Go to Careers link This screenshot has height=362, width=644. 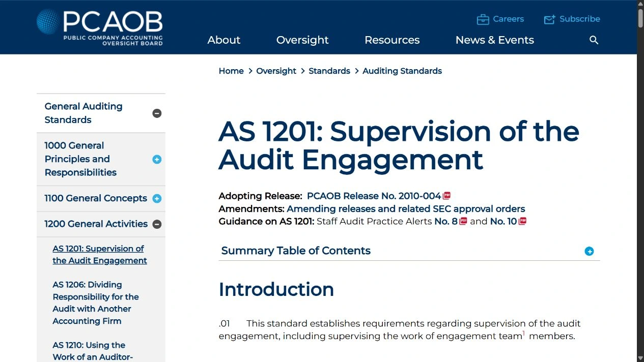(508, 19)
